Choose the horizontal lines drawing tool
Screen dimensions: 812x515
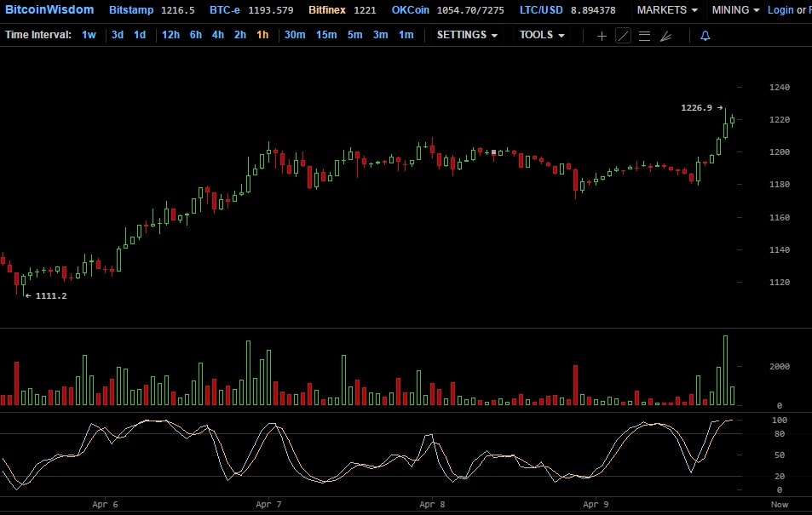[644, 36]
